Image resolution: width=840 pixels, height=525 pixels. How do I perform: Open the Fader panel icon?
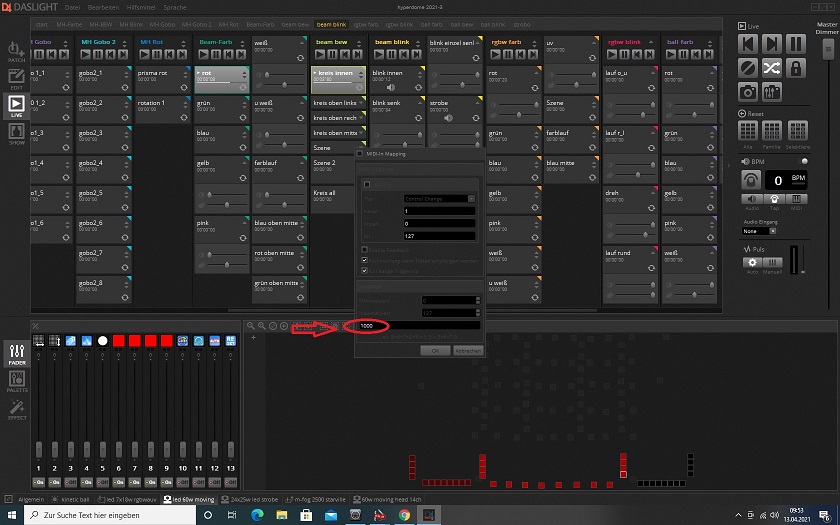pyautogui.click(x=17, y=354)
